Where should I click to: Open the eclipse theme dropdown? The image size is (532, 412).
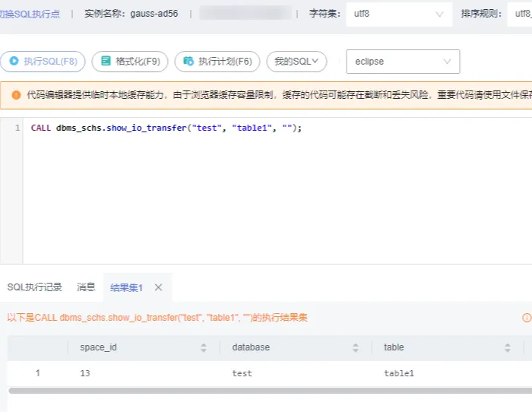(x=403, y=62)
